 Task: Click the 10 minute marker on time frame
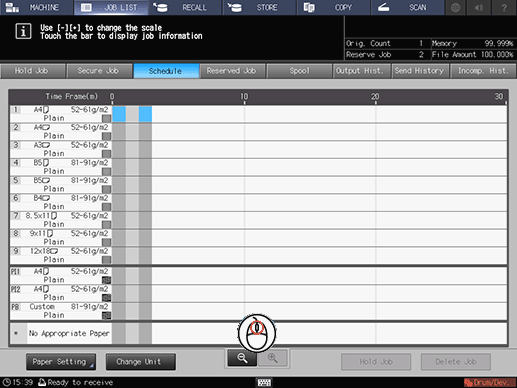point(244,97)
